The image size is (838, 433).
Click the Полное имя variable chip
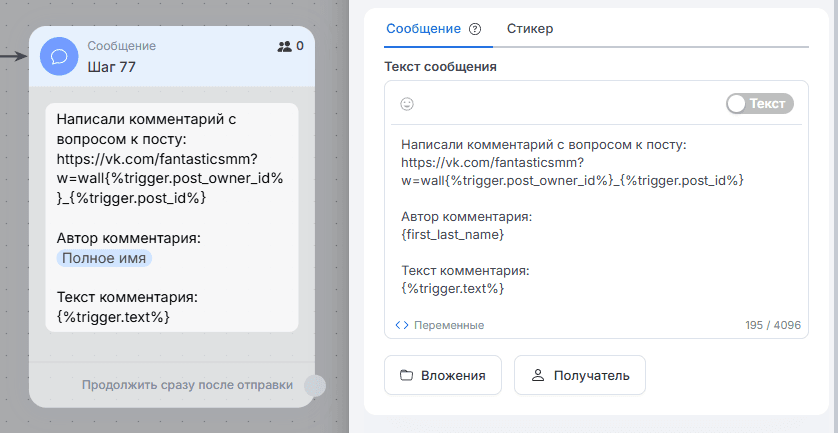point(104,259)
